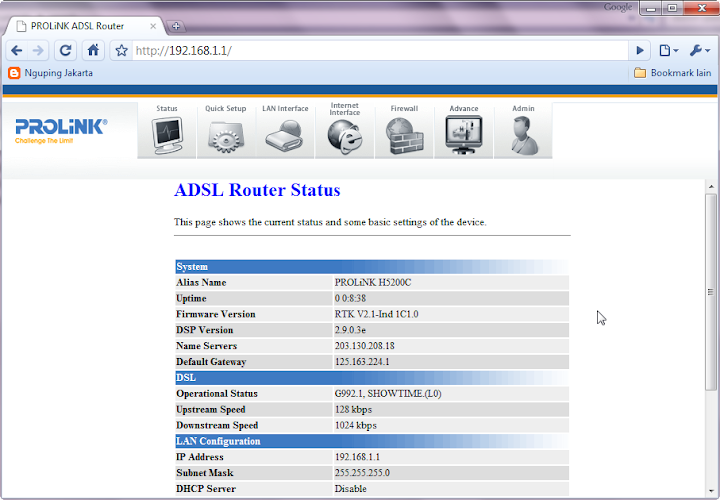Click the Status menu label
Screen dimensions: 720x500
(167, 109)
